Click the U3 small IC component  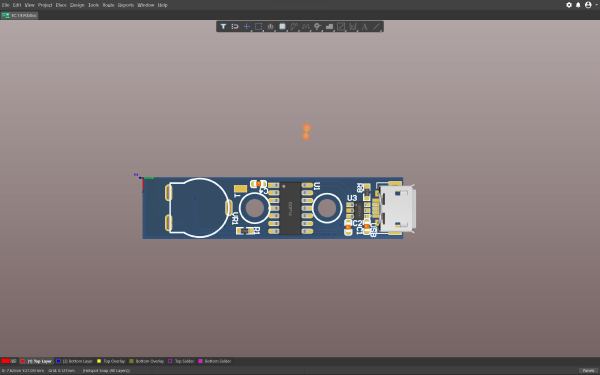pyautogui.click(x=359, y=211)
